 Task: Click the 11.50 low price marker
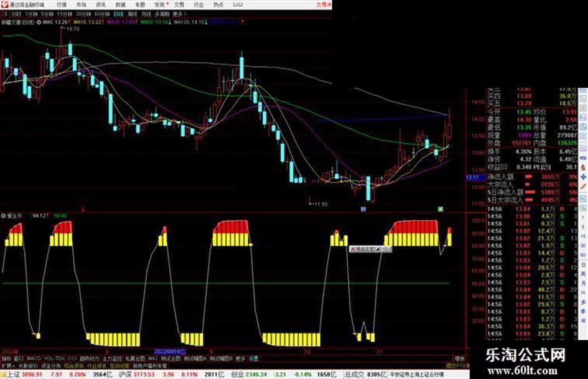coord(320,204)
